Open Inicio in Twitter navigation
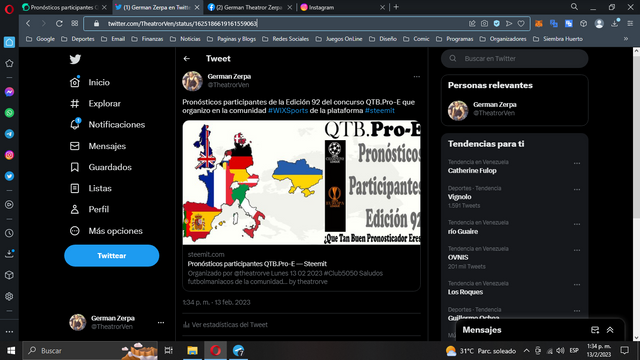 tap(89, 82)
